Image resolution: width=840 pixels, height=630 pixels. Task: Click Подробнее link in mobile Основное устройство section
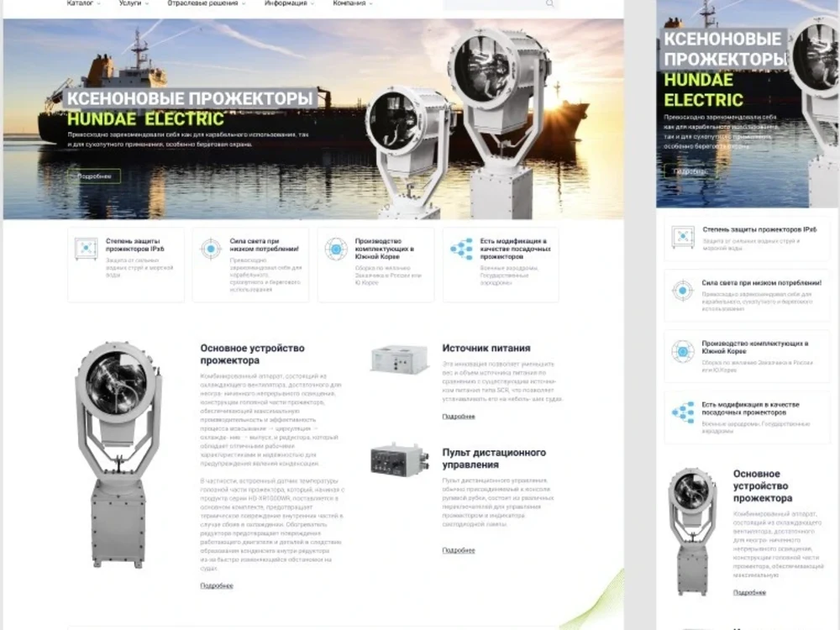tap(749, 592)
